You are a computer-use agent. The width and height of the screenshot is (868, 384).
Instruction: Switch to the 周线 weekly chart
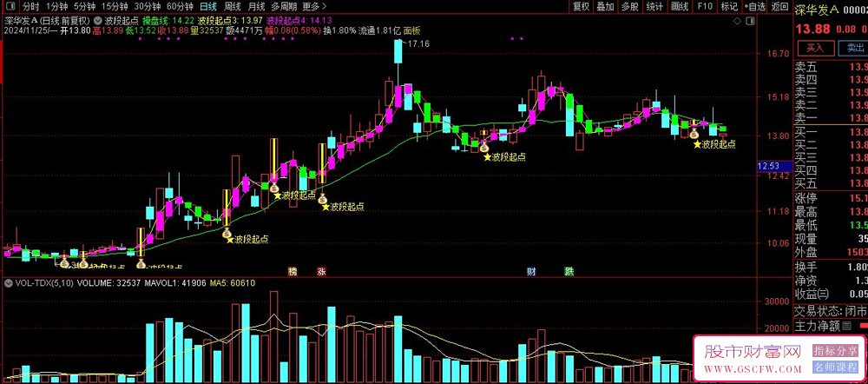tap(232, 7)
